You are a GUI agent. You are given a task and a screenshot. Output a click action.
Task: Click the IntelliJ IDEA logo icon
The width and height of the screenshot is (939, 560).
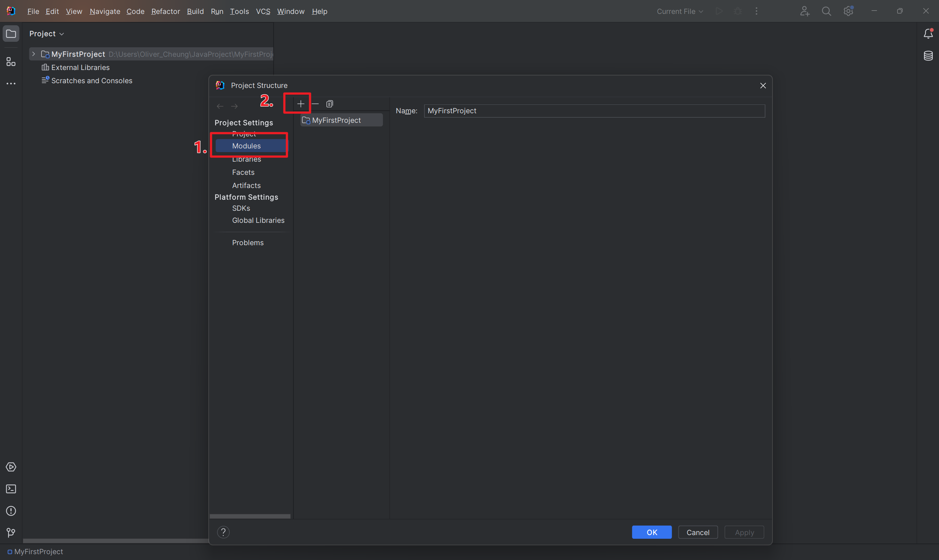click(x=11, y=11)
